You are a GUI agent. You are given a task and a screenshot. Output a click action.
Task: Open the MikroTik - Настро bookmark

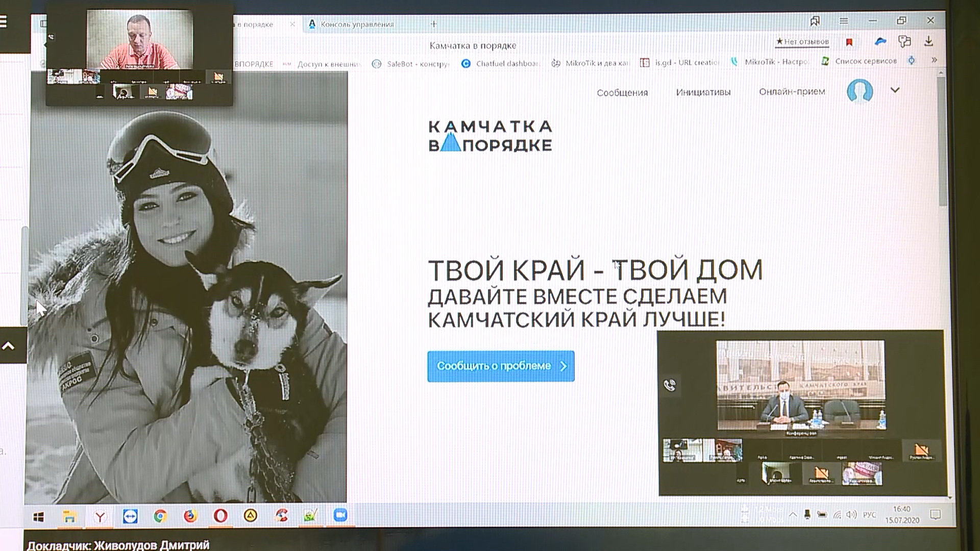click(769, 62)
